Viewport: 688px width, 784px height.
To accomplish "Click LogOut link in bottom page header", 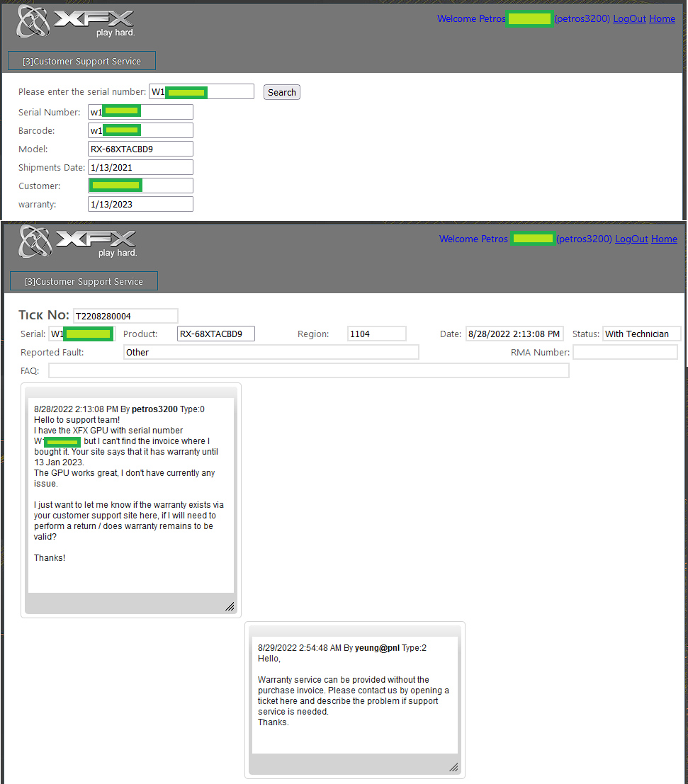I will tap(631, 239).
